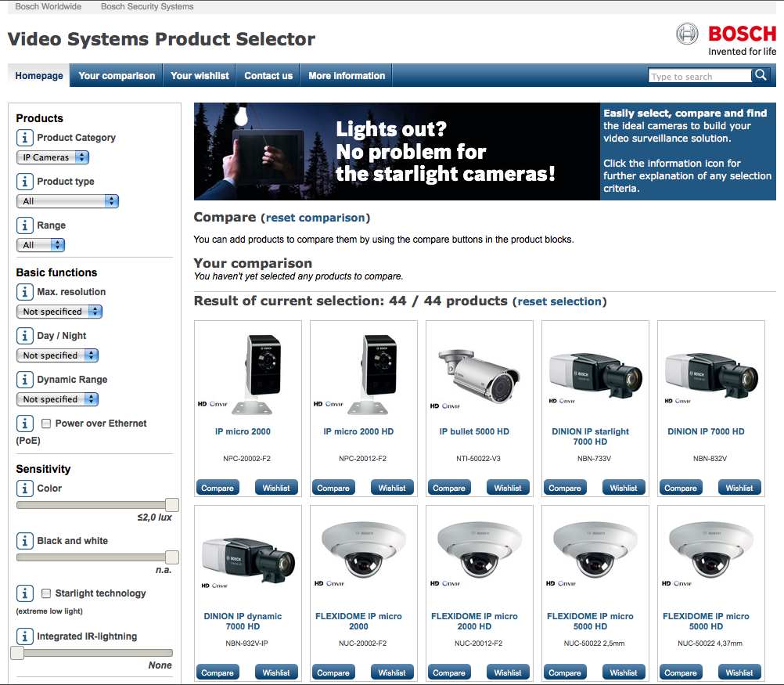The width and height of the screenshot is (784, 685).
Task: Compare the DINION IP 7000 HD
Action: click(x=681, y=488)
